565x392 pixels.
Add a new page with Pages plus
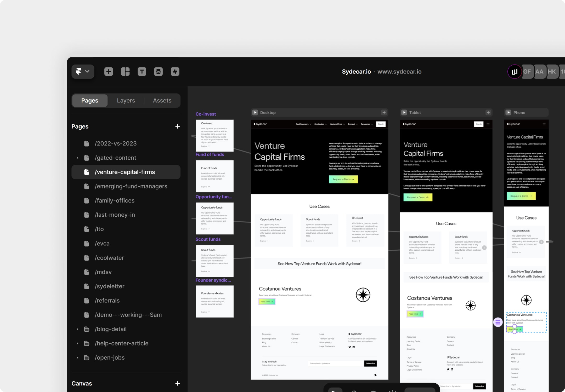178,126
